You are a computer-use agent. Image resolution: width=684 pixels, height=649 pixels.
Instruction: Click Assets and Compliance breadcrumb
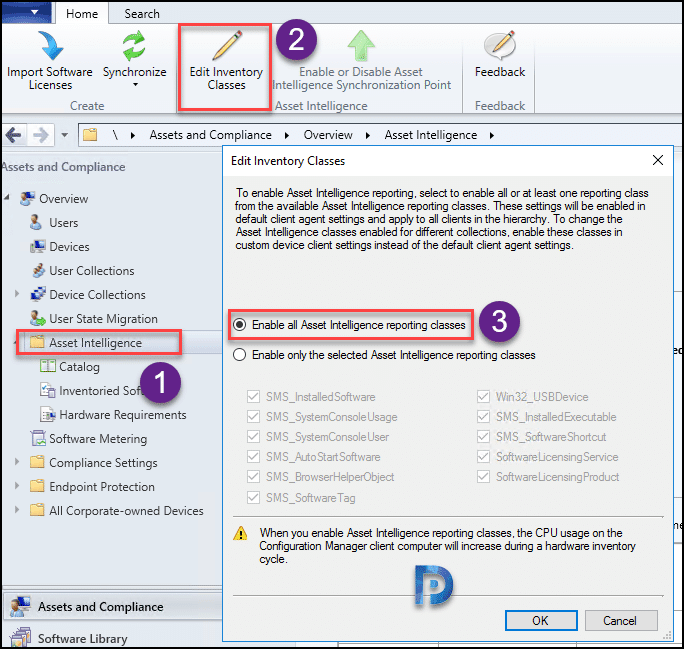click(210, 135)
